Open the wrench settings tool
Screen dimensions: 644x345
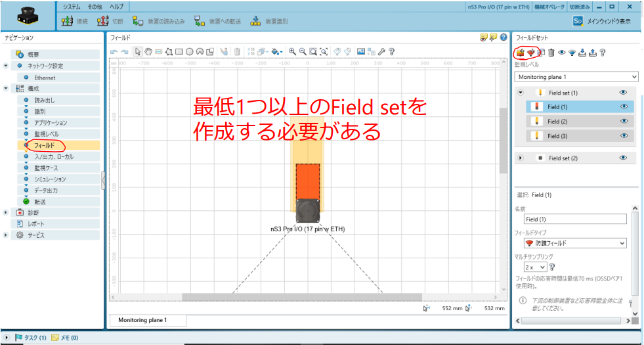coord(381,52)
